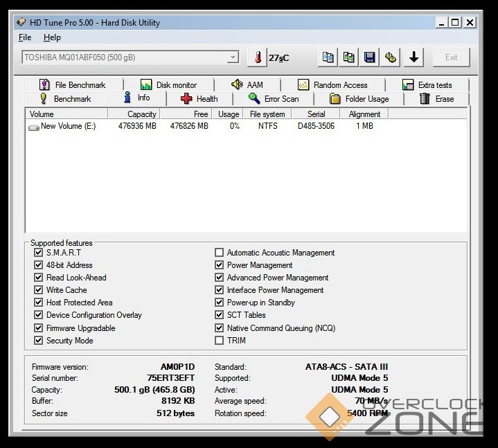498x448 pixels.
Task: Open the AAM tab
Action: pos(247,84)
